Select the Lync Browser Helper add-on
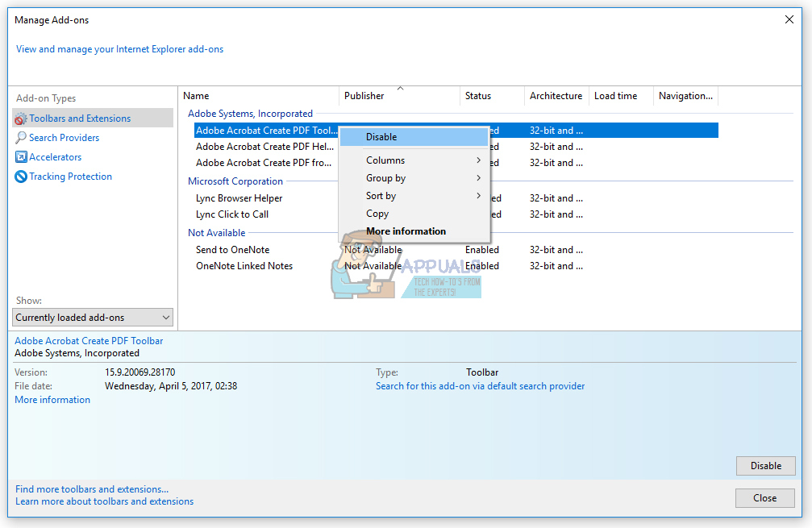The image size is (812, 528). click(x=239, y=198)
